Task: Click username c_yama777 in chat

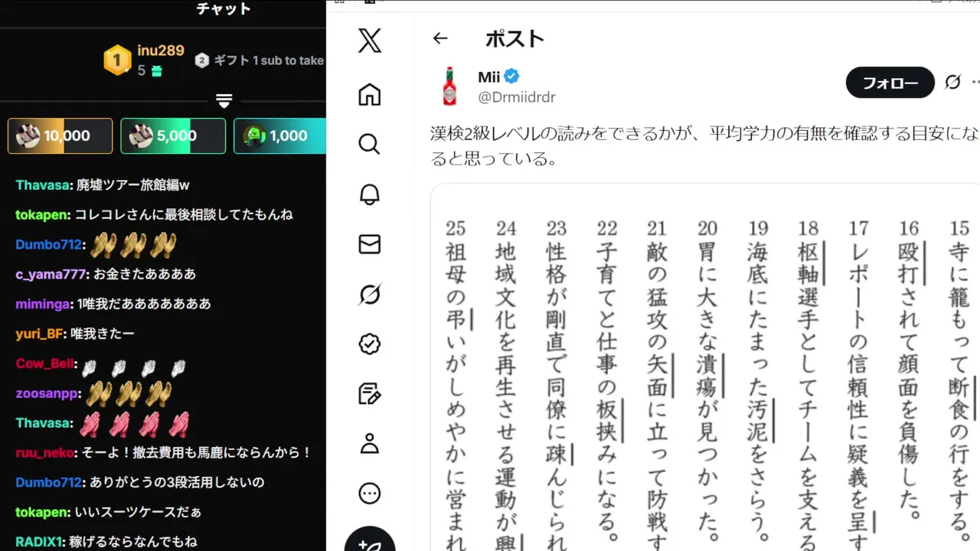Action: point(51,274)
